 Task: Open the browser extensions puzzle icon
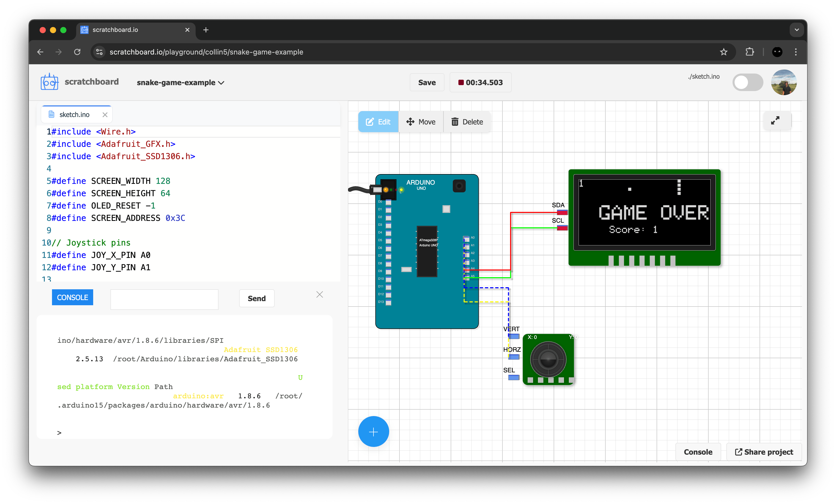[x=750, y=52]
